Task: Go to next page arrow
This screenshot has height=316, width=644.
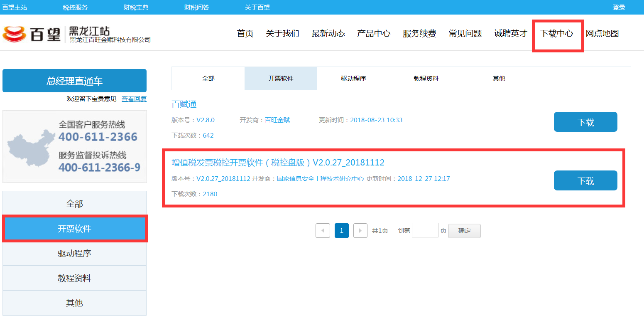Action: click(x=360, y=230)
